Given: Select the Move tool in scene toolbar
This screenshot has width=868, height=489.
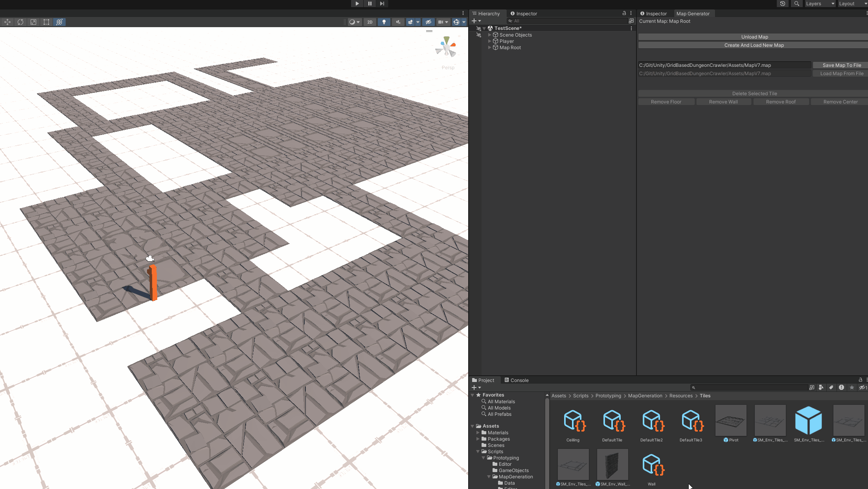Looking at the screenshot, I should 7,22.
